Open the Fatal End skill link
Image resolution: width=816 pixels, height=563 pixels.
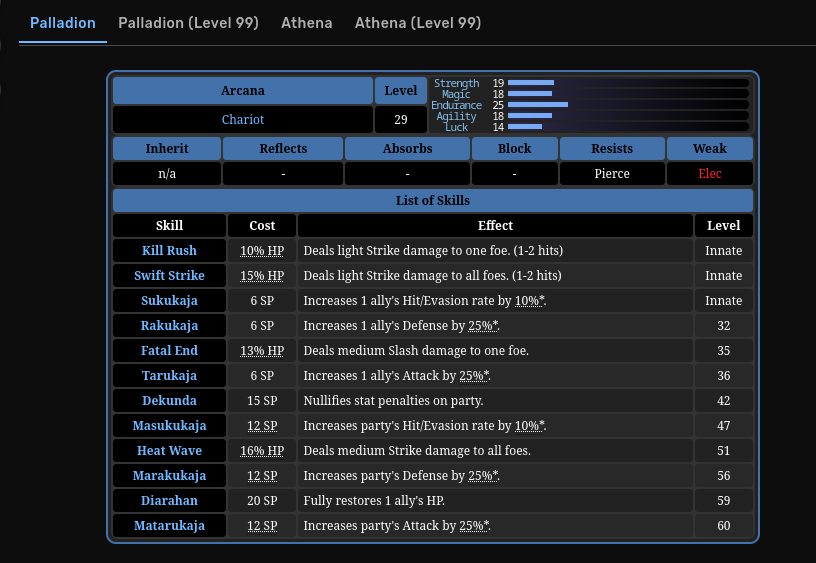(x=169, y=351)
